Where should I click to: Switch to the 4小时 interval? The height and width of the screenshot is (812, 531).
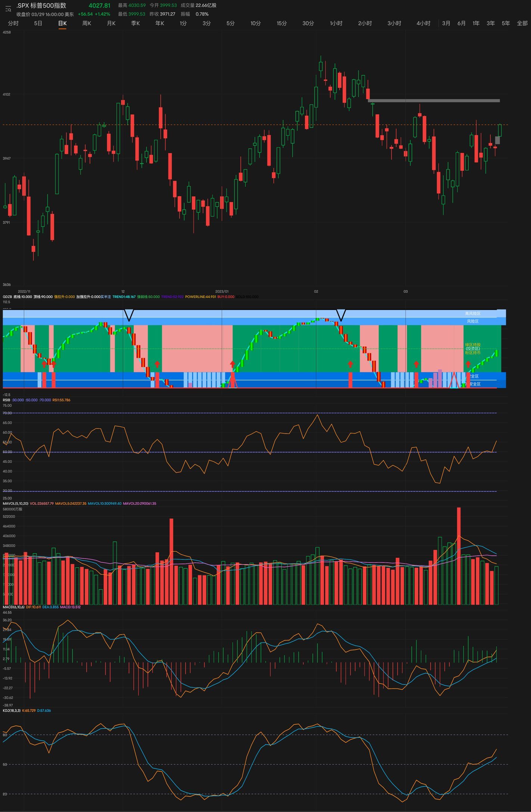click(x=423, y=23)
